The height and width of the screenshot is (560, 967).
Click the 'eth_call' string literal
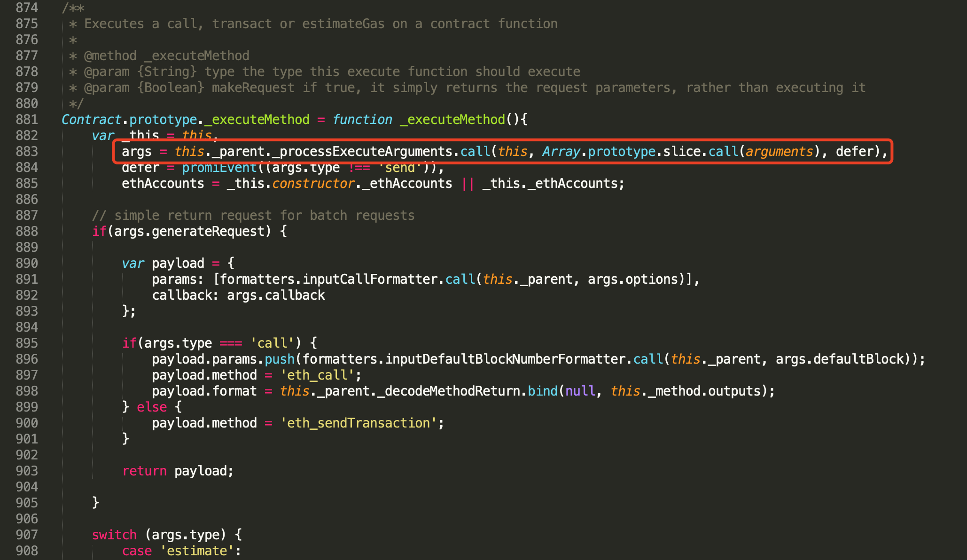[317, 375]
